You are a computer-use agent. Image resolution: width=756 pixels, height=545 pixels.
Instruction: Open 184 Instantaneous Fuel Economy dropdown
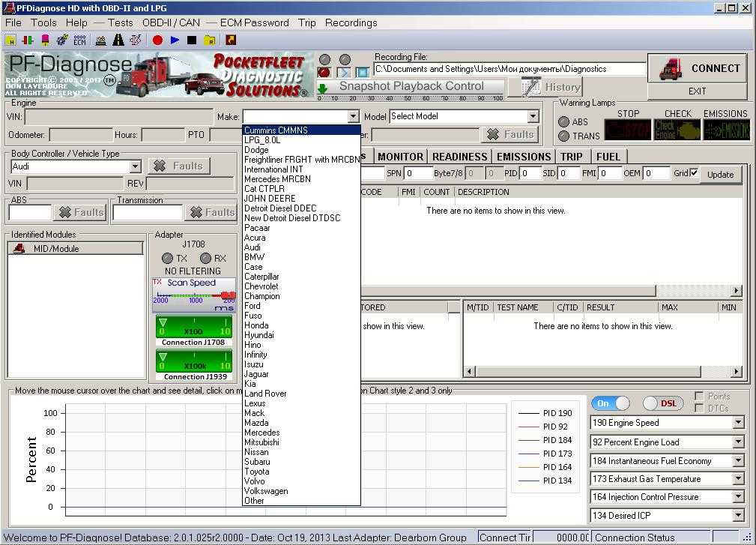coord(738,460)
